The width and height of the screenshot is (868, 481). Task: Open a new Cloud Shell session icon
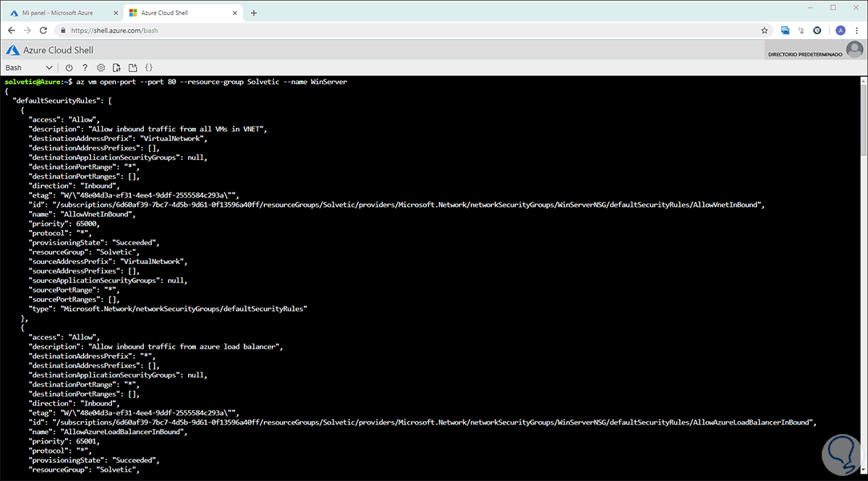[132, 67]
